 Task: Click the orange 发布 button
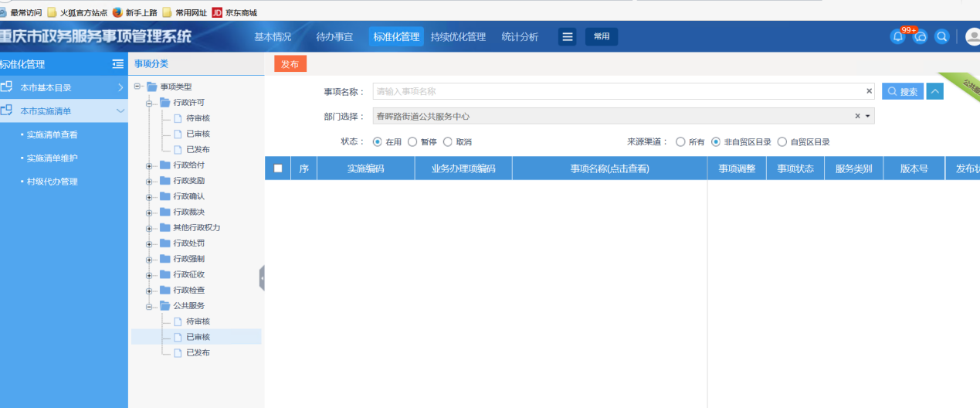[290, 64]
